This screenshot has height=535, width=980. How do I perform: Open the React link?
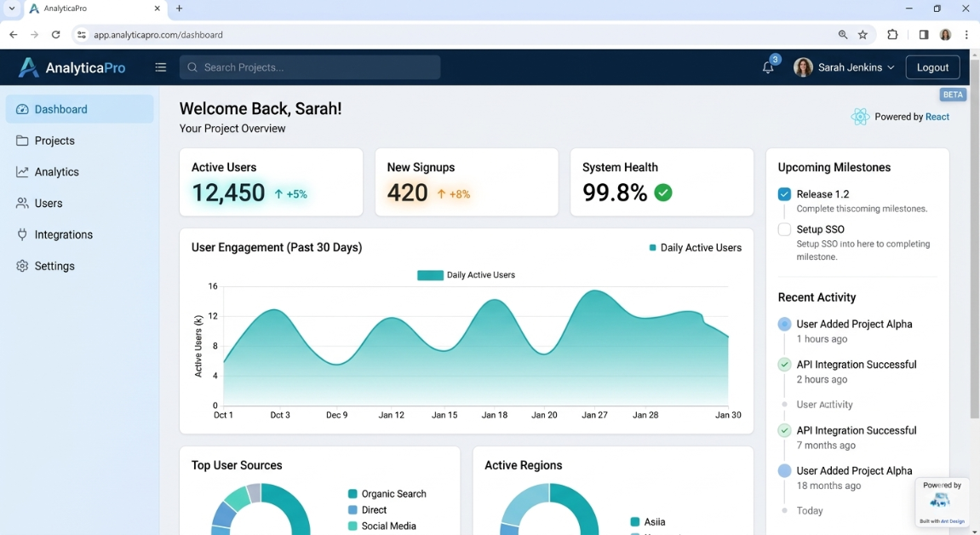(x=937, y=117)
